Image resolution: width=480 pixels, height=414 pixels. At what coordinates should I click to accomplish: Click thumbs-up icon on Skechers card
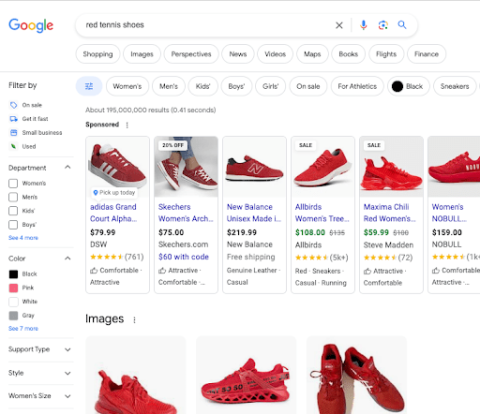click(162, 270)
